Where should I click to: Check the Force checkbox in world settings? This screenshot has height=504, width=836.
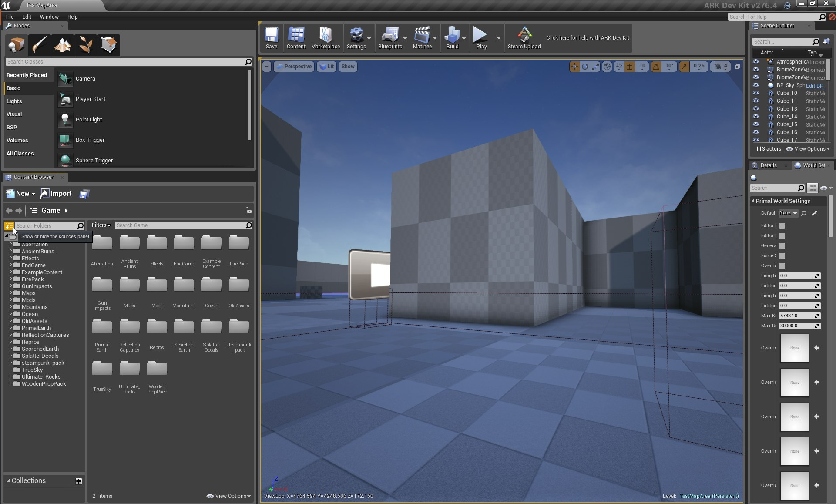coord(782,256)
